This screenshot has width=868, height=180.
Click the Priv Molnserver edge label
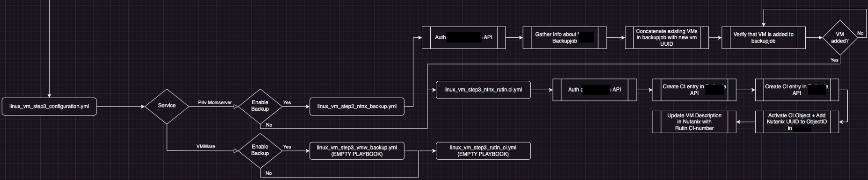(215, 102)
